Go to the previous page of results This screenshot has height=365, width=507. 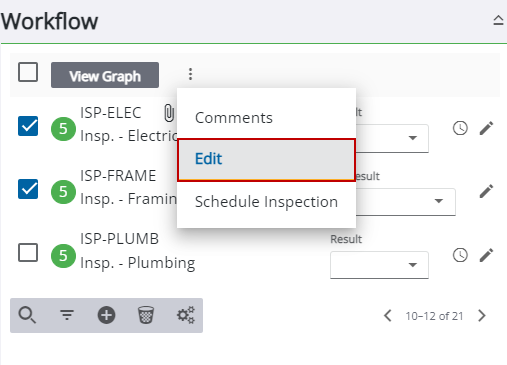388,316
